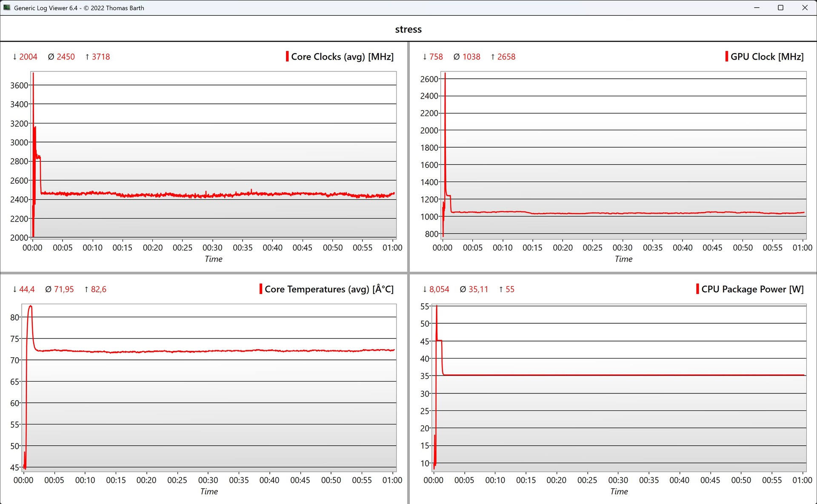This screenshot has height=504, width=817.
Task: Click the Core Temperatures legend color marker
Action: click(x=261, y=289)
